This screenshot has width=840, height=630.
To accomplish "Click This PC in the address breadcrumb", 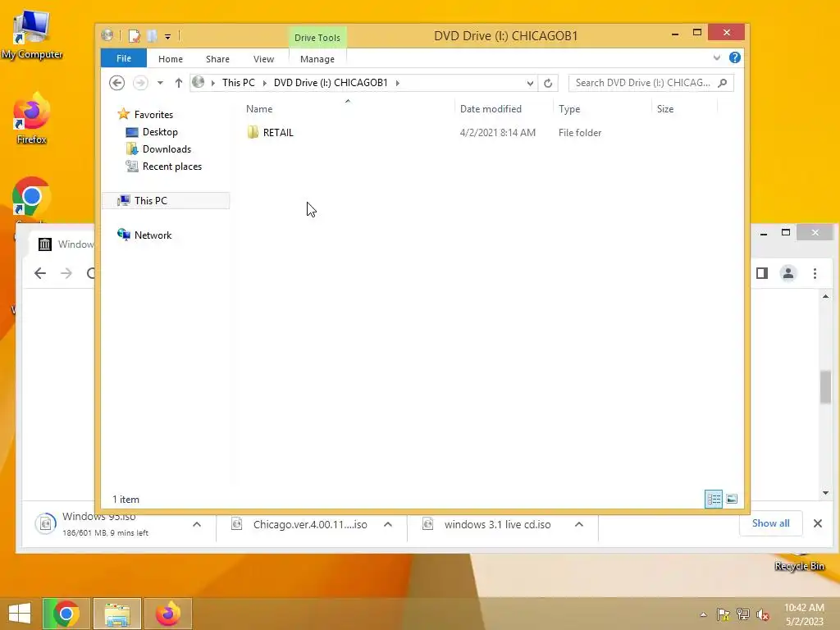I will tap(239, 83).
